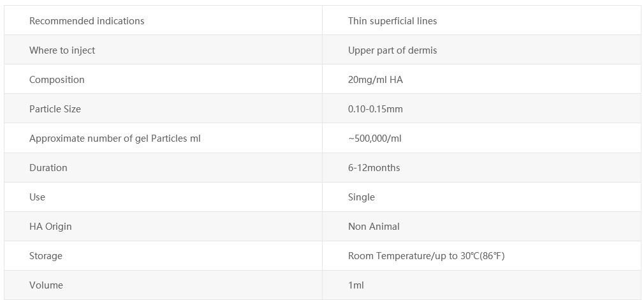Select the '0.10-0.15mm' value

[x=376, y=109]
